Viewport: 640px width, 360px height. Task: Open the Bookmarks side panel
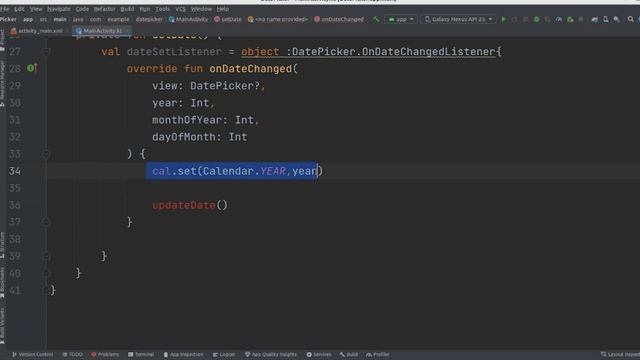coord(2,282)
